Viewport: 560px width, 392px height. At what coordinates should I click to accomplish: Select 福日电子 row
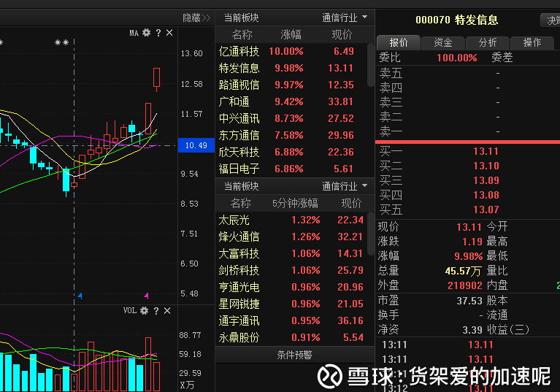[x=291, y=169]
